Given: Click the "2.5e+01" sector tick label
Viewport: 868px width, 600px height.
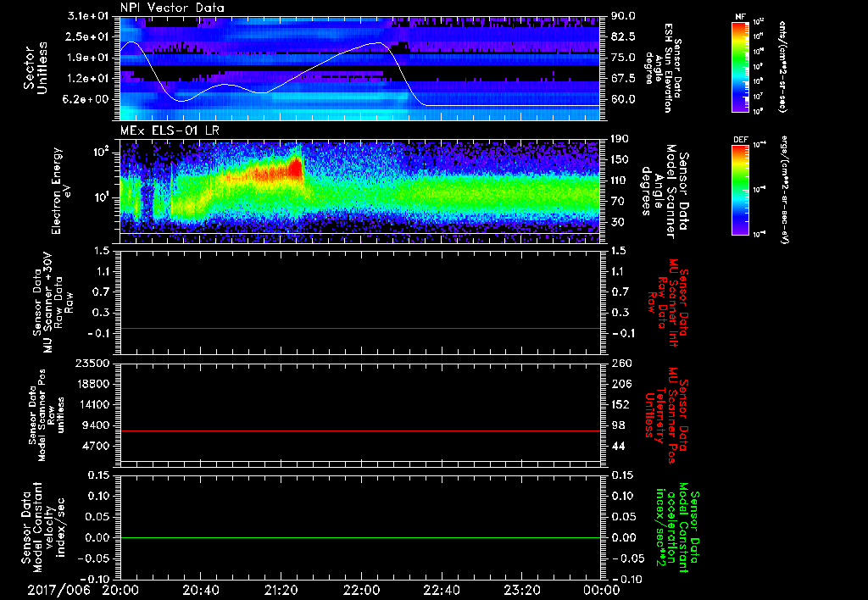Looking at the screenshot, I should point(88,37).
